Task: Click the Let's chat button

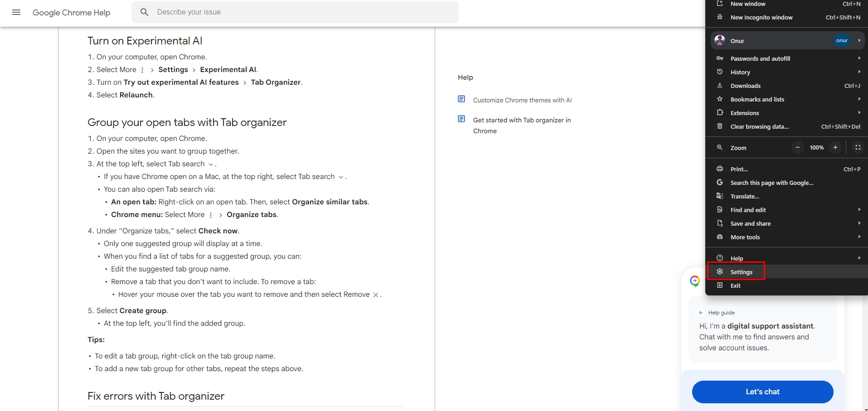Action: pyautogui.click(x=762, y=392)
